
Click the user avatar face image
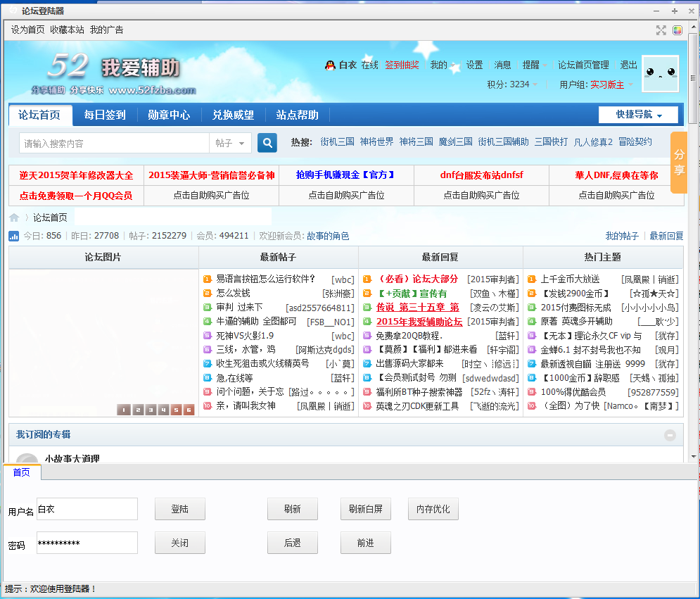(660, 73)
